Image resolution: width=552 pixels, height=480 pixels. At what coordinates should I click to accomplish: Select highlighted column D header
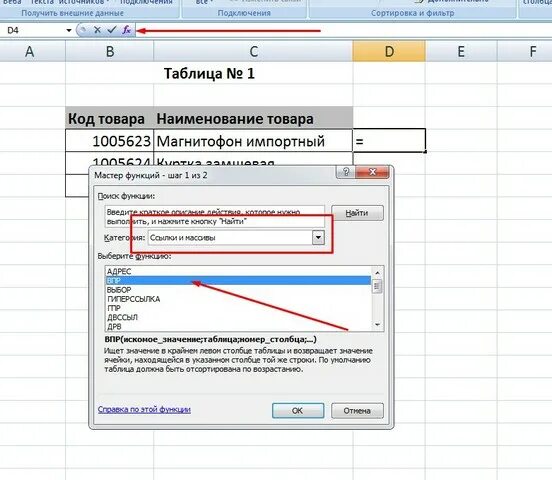click(x=389, y=52)
